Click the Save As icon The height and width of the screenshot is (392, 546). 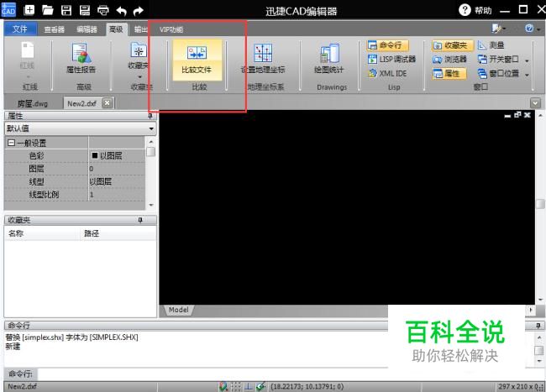(85, 10)
